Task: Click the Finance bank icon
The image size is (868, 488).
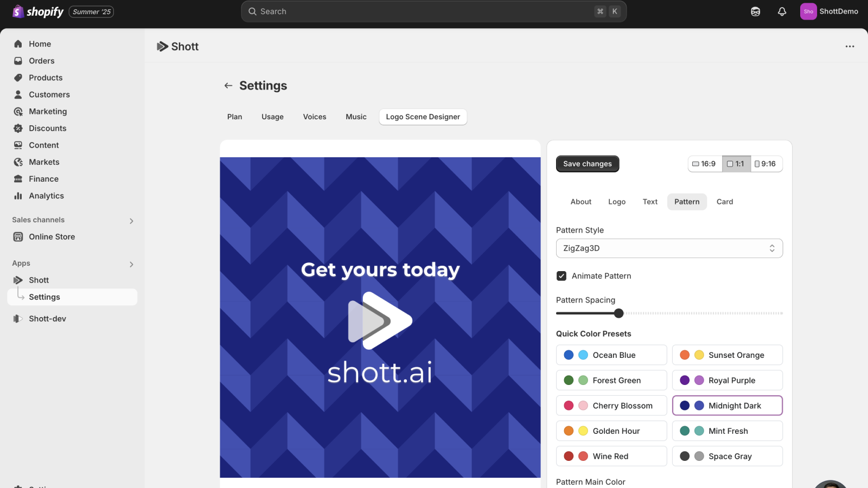Action: click(18, 178)
